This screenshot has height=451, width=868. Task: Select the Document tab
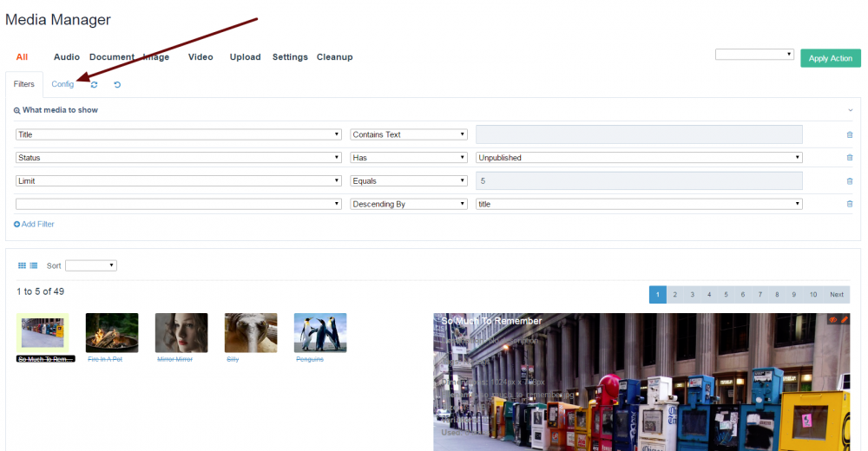[x=112, y=57]
